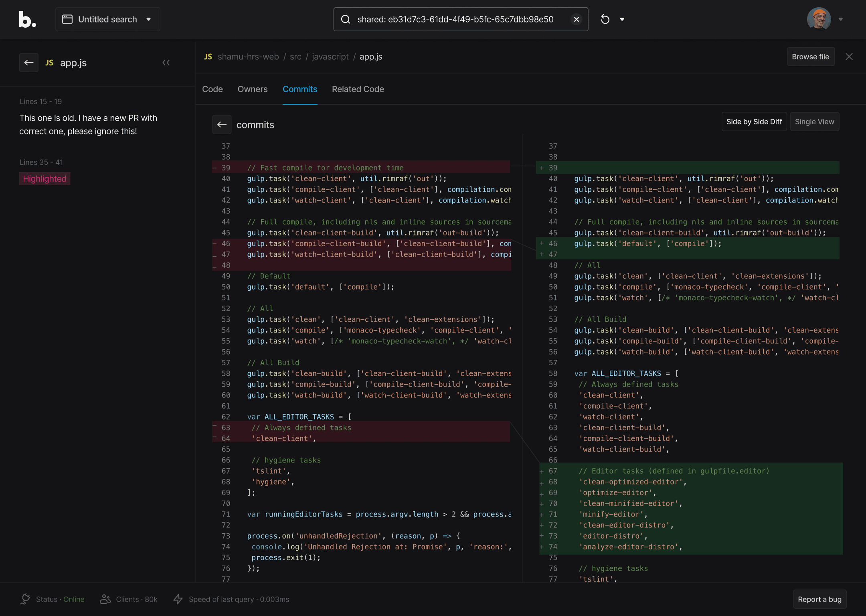Image resolution: width=866 pixels, height=616 pixels.
Task: Switch to the Related Code tab
Action: 358,89
